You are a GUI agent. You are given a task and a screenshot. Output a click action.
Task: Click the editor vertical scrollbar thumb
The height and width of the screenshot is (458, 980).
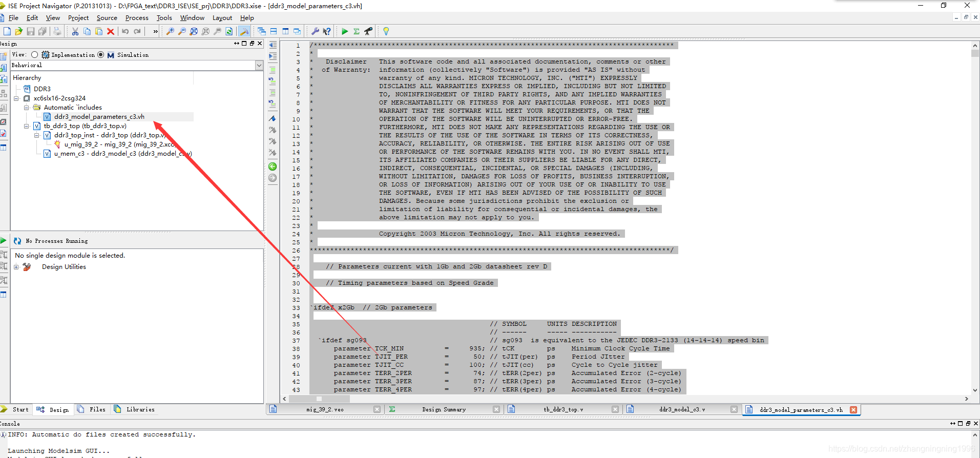tap(975, 53)
